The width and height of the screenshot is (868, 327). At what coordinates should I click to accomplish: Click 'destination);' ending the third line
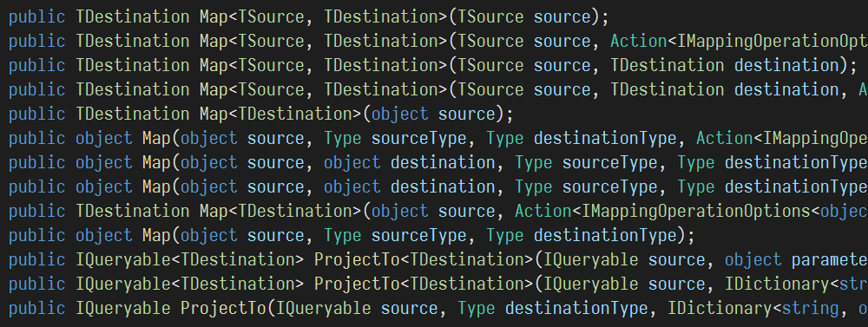(x=796, y=65)
